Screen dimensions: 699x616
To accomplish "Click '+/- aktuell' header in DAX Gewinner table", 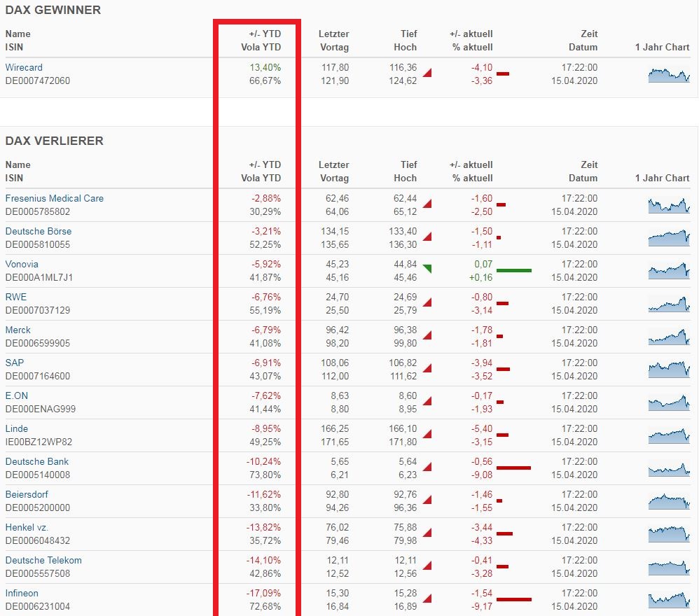I will 471,34.
